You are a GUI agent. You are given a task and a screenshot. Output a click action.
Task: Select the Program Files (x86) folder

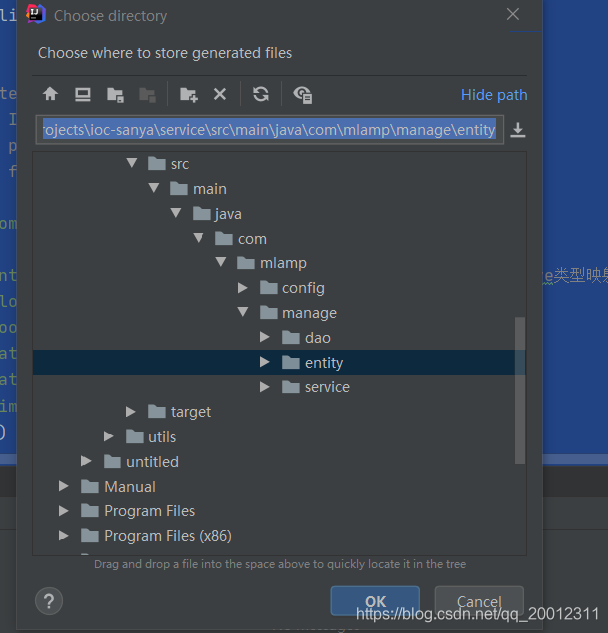[156, 537]
